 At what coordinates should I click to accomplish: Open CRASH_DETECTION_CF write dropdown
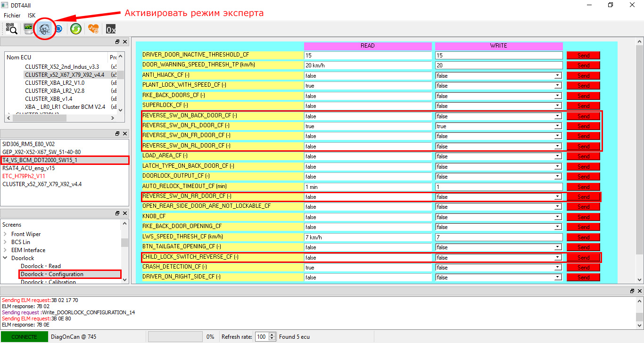click(558, 268)
